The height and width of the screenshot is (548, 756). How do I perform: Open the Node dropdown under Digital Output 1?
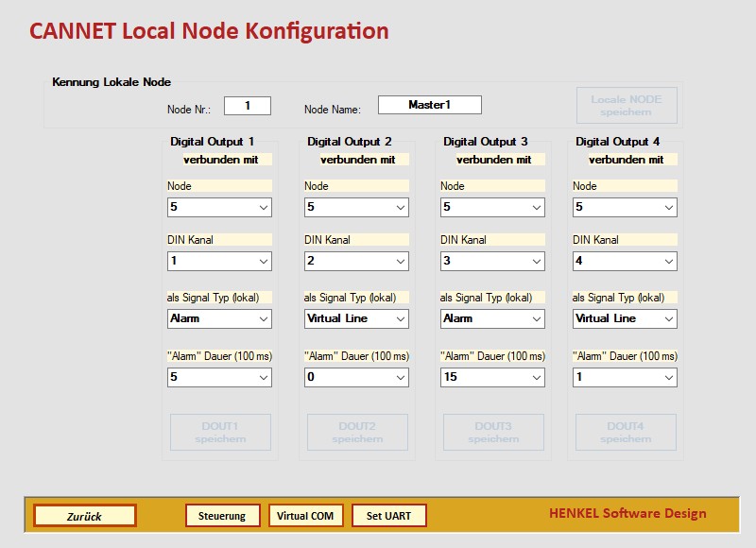point(219,207)
